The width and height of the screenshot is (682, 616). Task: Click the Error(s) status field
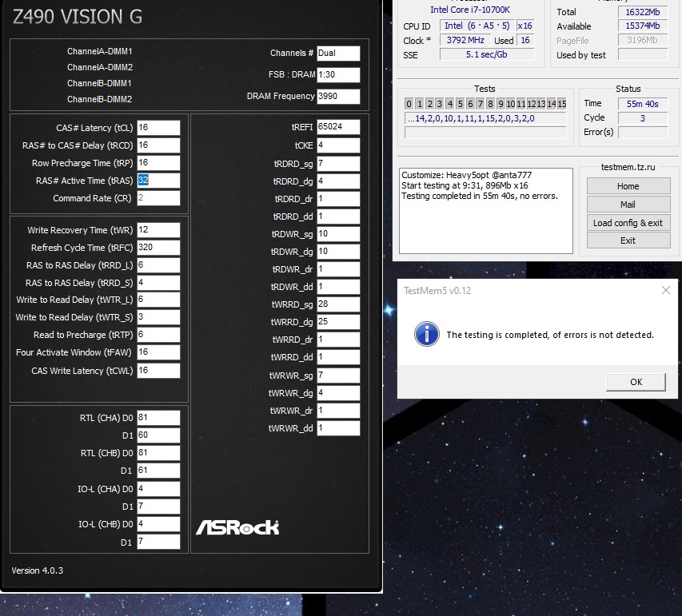pos(642,132)
